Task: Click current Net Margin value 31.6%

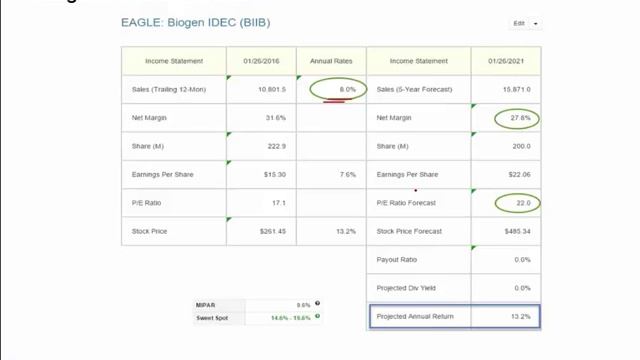Action: (x=276, y=118)
